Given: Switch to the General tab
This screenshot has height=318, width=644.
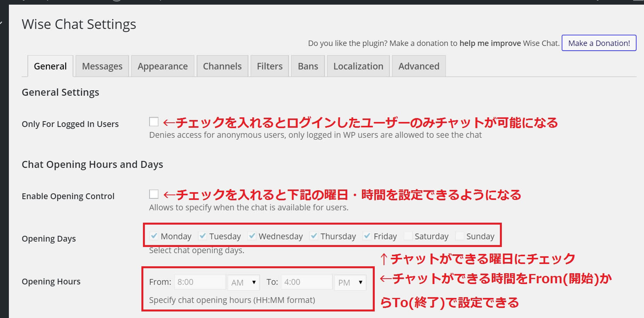Looking at the screenshot, I should [50, 66].
